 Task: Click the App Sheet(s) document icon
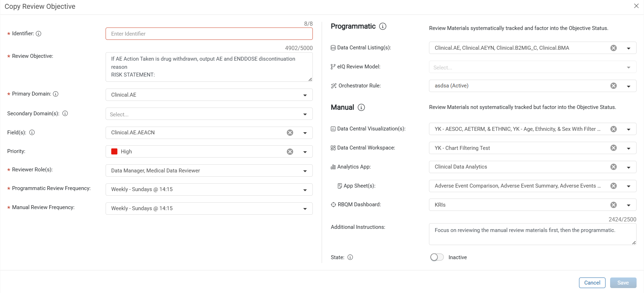[x=340, y=186]
